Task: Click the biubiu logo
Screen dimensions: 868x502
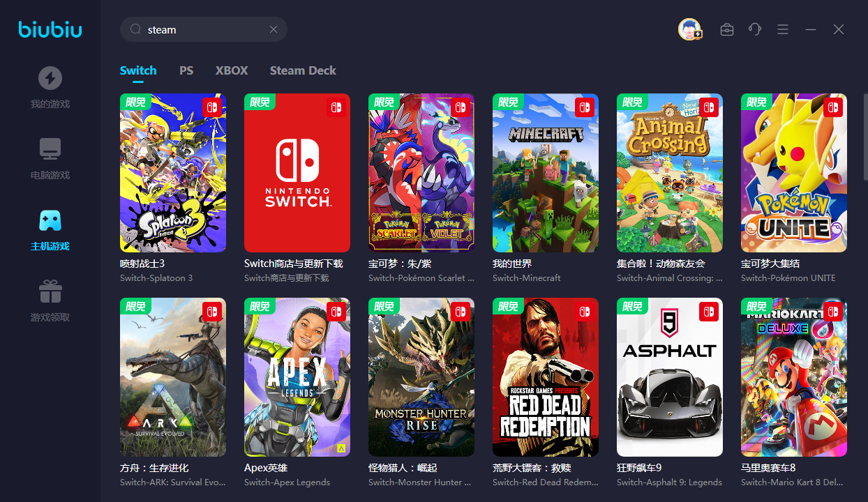Action: click(50, 29)
